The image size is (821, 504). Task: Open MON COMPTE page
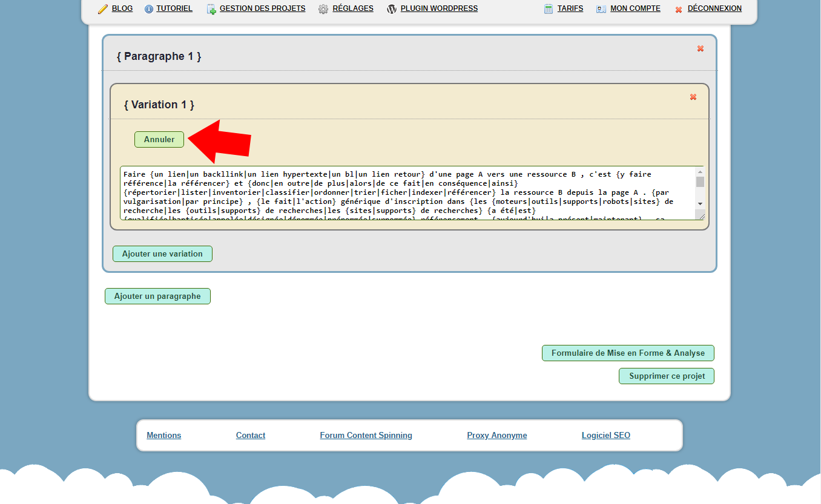pos(635,8)
